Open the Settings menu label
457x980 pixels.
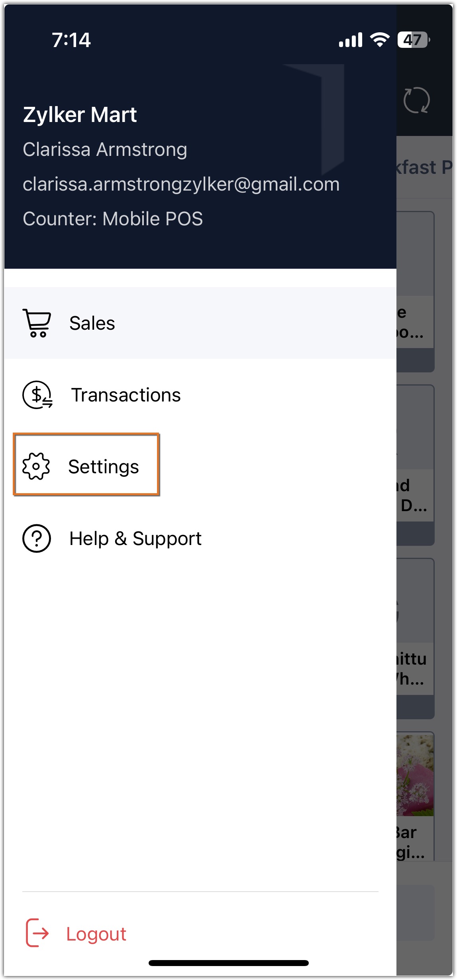103,466
